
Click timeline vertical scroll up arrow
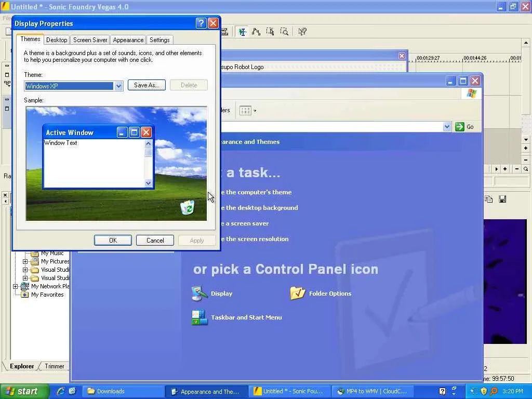tap(526, 43)
